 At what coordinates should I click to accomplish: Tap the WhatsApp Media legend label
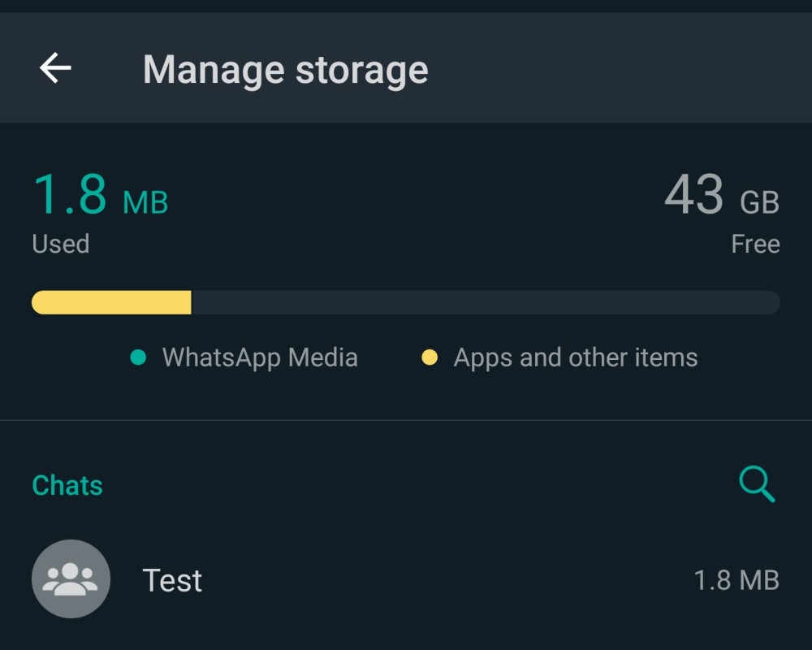260,357
